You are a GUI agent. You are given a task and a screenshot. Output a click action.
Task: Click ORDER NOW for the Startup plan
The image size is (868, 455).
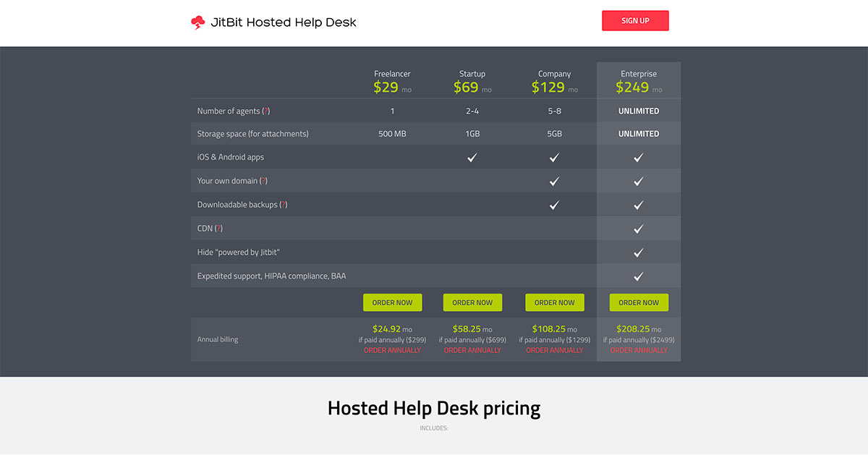[x=472, y=302]
